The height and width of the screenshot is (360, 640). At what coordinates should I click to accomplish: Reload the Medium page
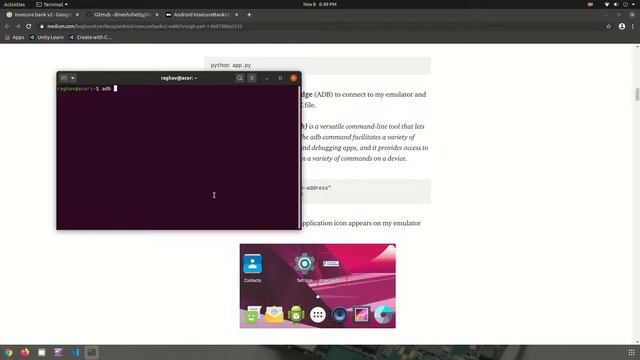click(x=29, y=26)
